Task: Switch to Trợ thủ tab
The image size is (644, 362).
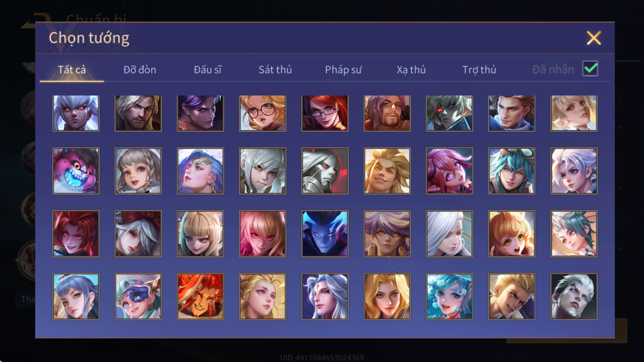Action: pyautogui.click(x=479, y=70)
